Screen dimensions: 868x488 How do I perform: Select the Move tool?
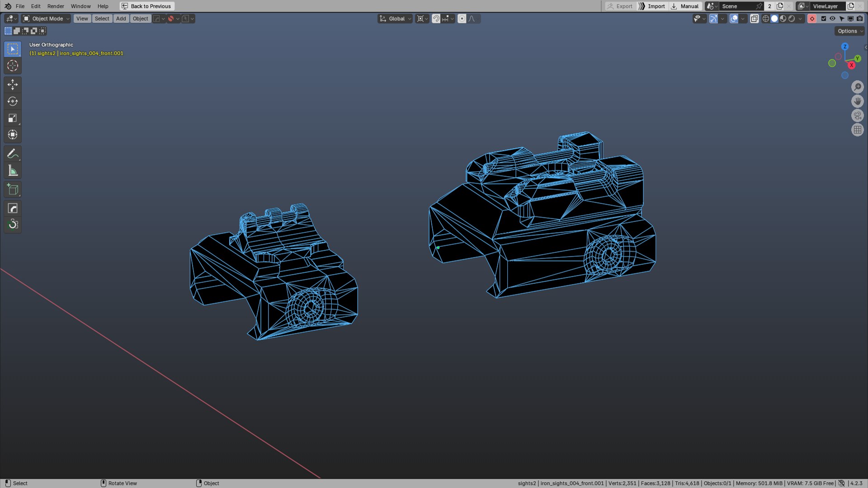13,84
